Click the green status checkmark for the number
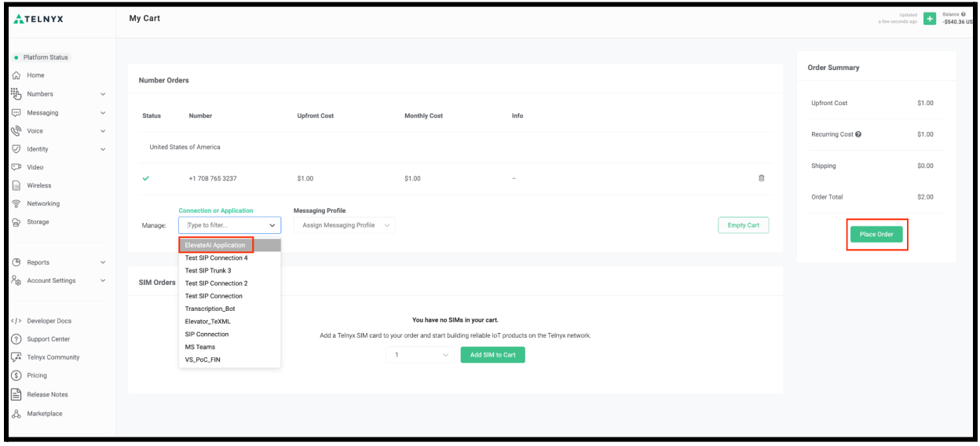The image size is (980, 446). (144, 178)
